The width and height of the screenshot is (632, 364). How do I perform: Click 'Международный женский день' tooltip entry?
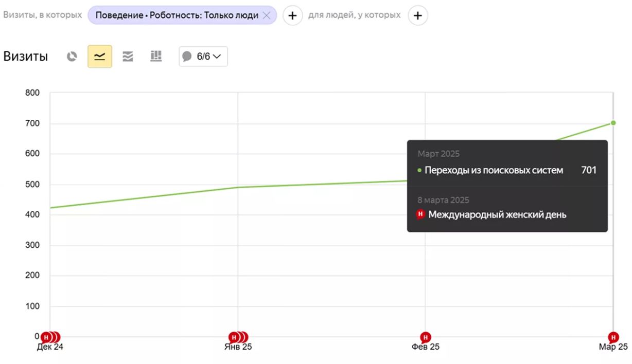497,215
